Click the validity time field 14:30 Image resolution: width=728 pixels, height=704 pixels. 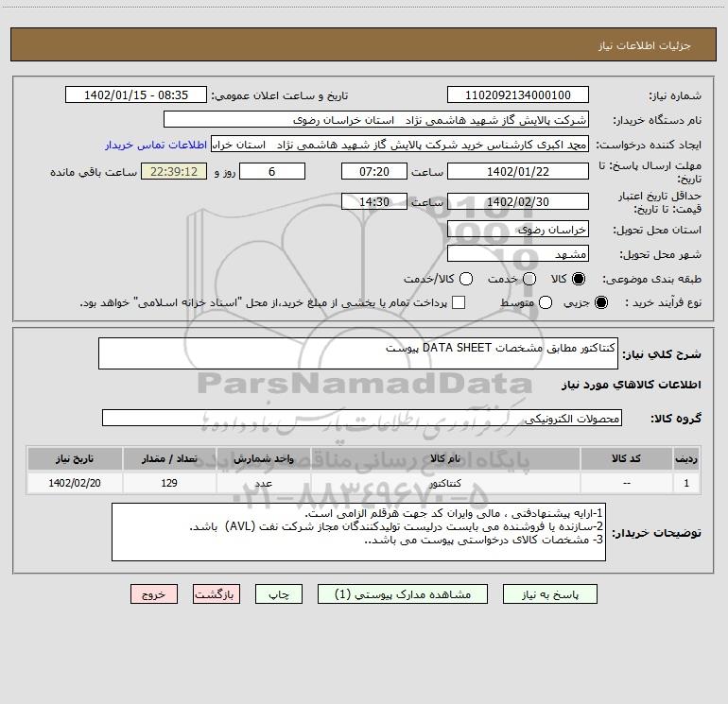point(374,201)
